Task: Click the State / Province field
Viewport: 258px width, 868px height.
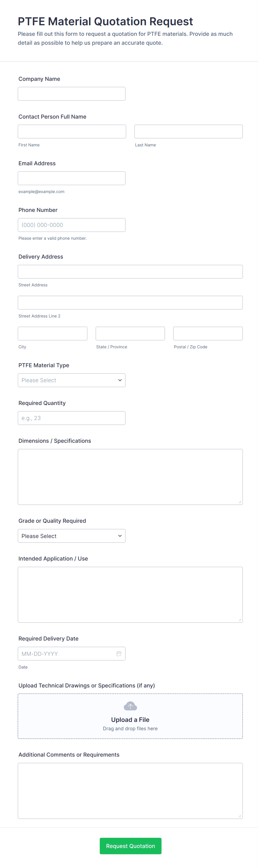Action: [130, 333]
